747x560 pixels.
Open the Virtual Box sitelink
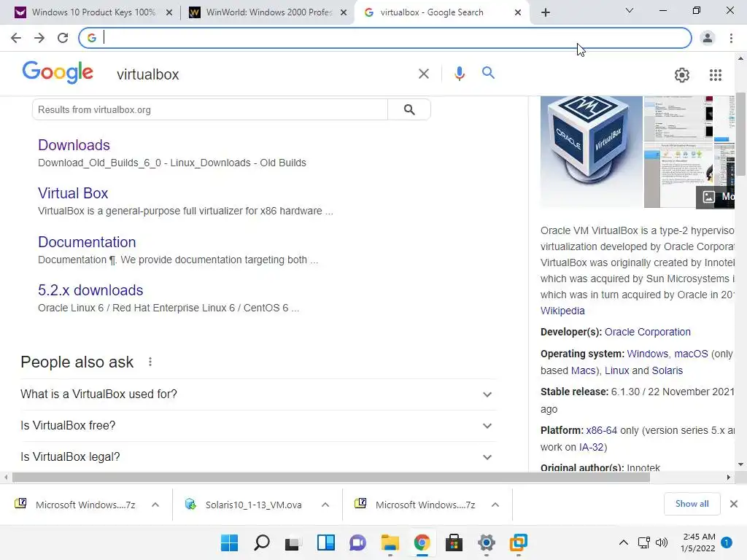click(73, 192)
